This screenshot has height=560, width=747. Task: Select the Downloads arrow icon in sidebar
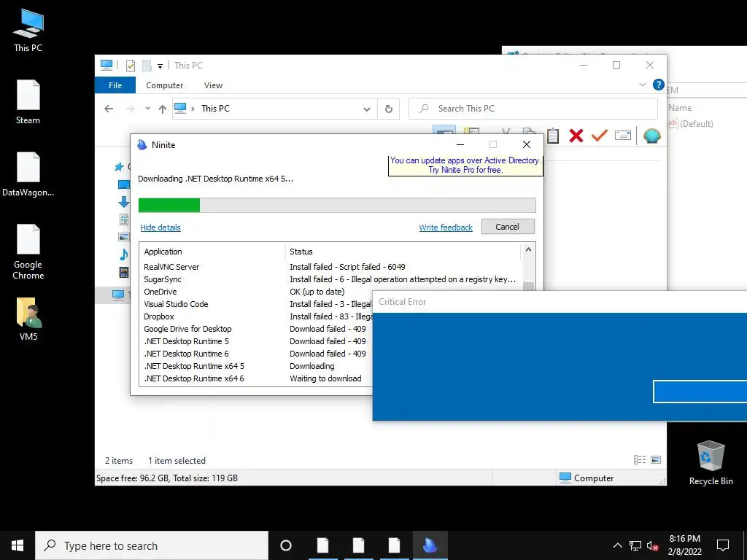(124, 201)
